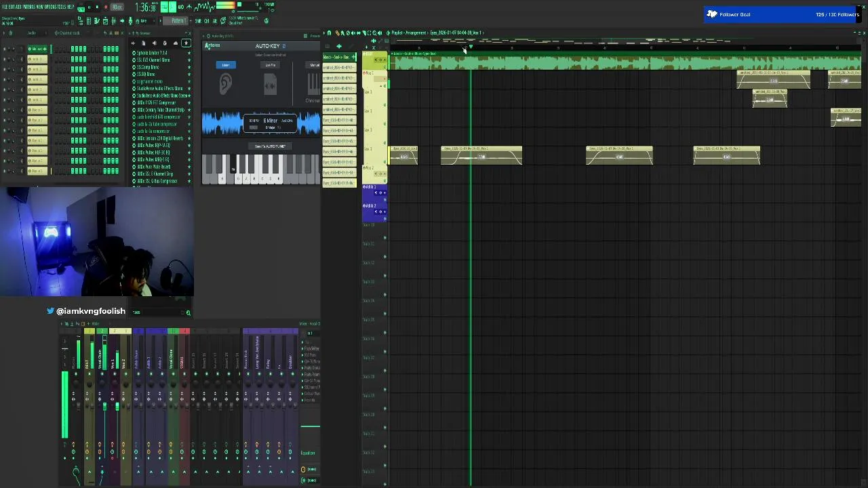Click the speaker icon in browser tabs

[155, 43]
